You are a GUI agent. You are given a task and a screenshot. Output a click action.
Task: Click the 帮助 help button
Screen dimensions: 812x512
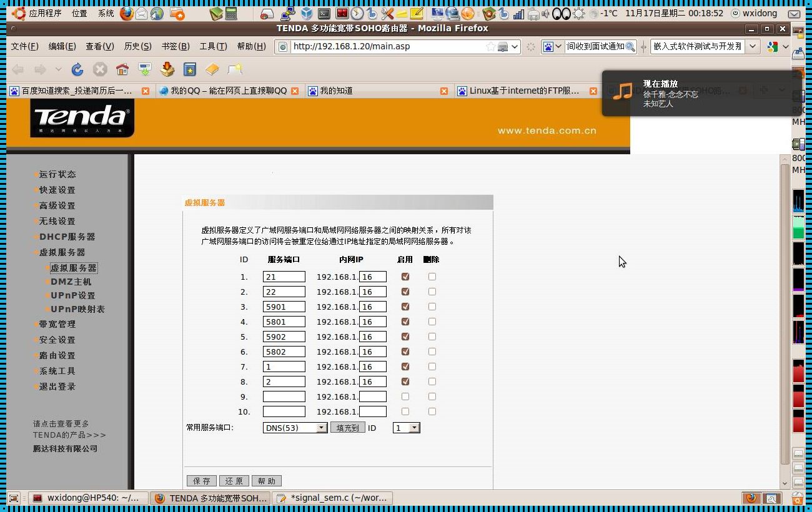(x=267, y=481)
